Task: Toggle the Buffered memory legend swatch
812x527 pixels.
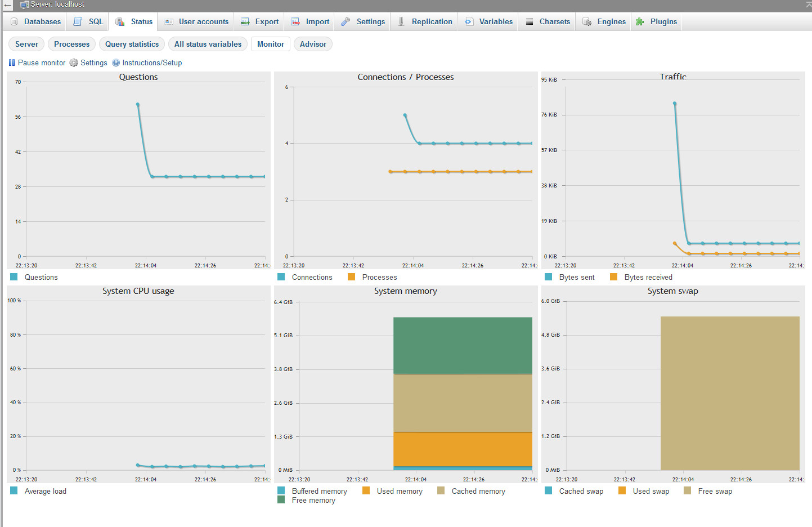Action: point(281,490)
